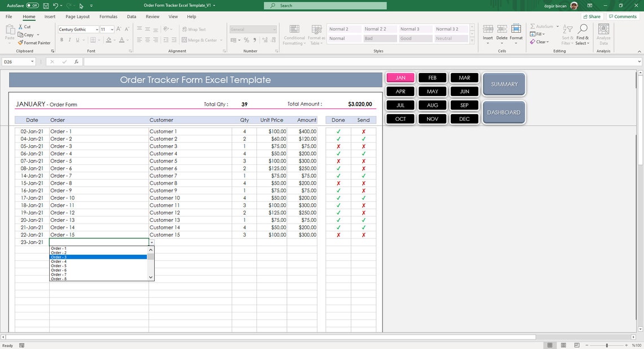
Task: Click inside the formula bar
Action: [226, 62]
